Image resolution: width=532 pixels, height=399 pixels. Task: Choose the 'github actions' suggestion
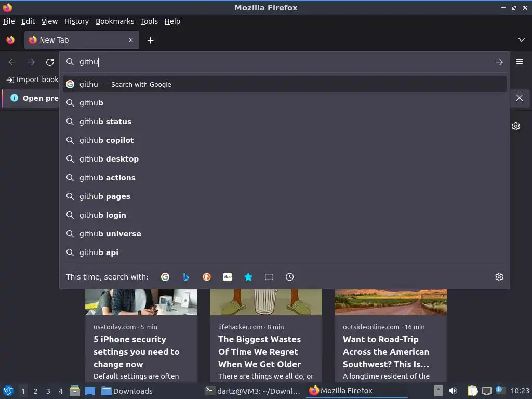pos(284,178)
